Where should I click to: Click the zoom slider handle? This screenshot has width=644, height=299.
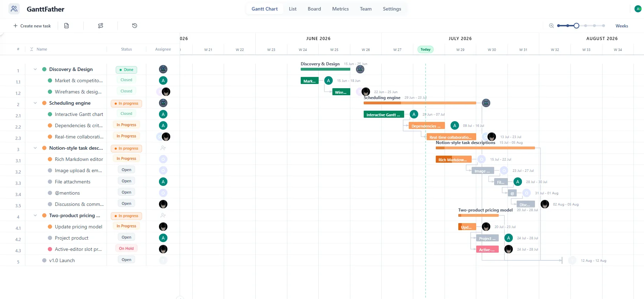pyautogui.click(x=576, y=26)
